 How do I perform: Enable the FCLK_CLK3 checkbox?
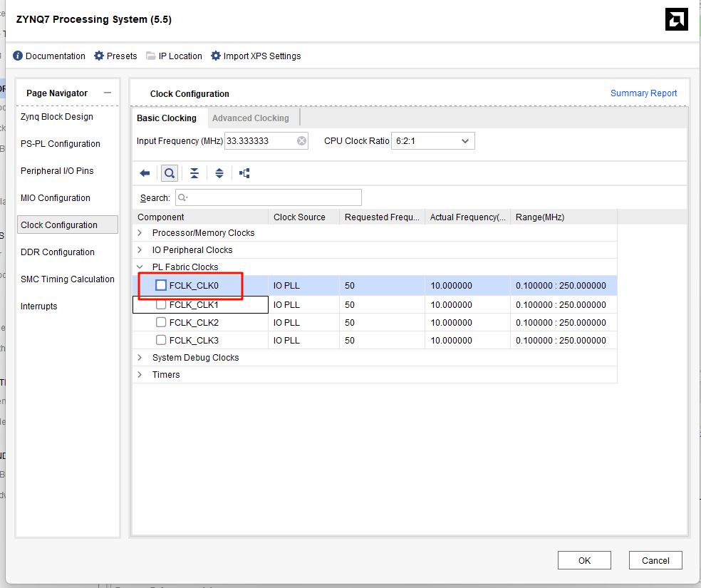[161, 340]
